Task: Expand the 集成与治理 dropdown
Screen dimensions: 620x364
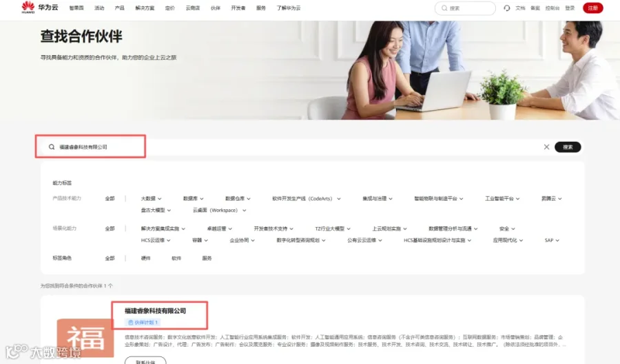Action: [378, 199]
